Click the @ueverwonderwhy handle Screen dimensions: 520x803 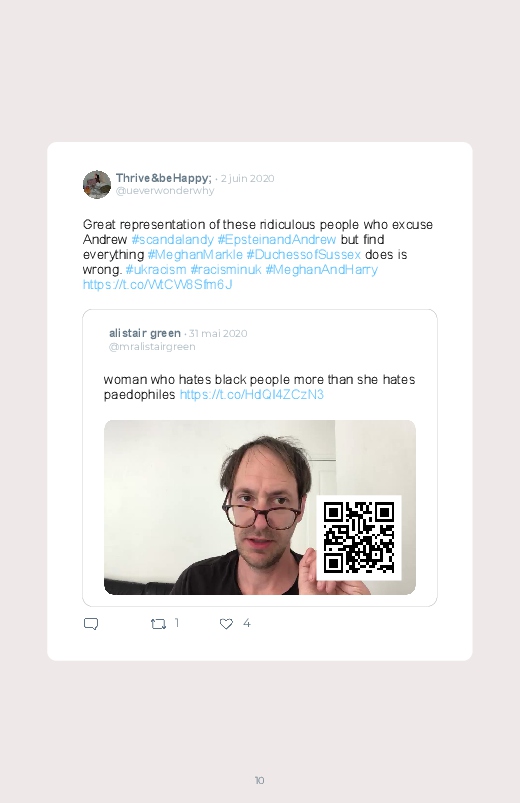click(x=165, y=191)
